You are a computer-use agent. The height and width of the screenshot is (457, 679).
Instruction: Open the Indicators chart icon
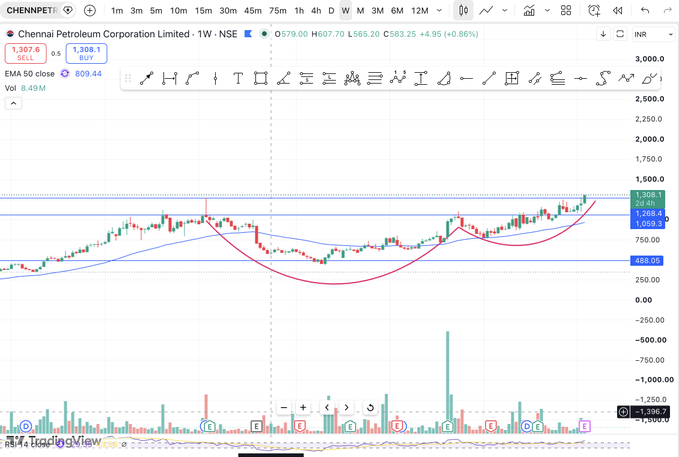point(529,10)
